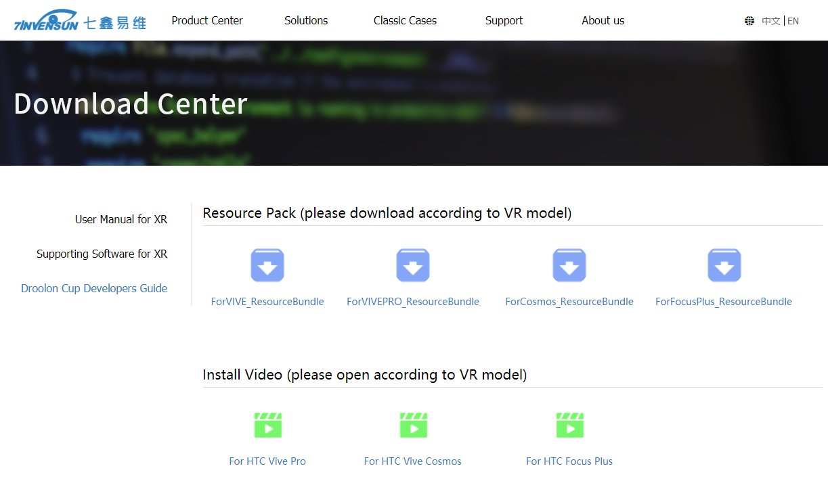Select User Manual for XR sidebar item
This screenshot has width=828, height=504.
[121, 219]
